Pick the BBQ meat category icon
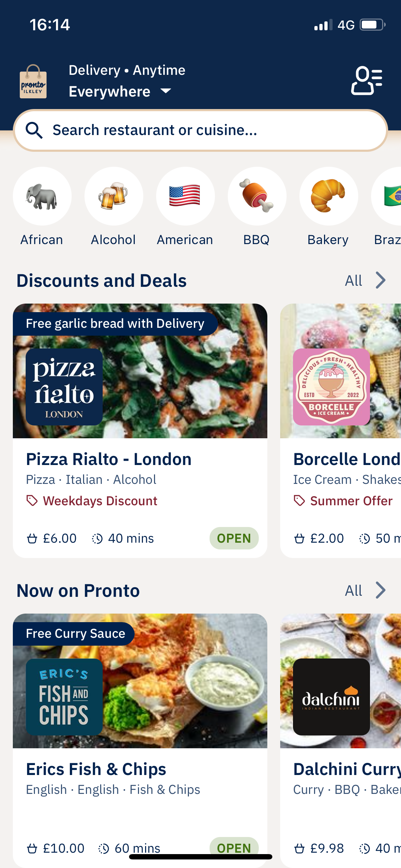 (257, 196)
